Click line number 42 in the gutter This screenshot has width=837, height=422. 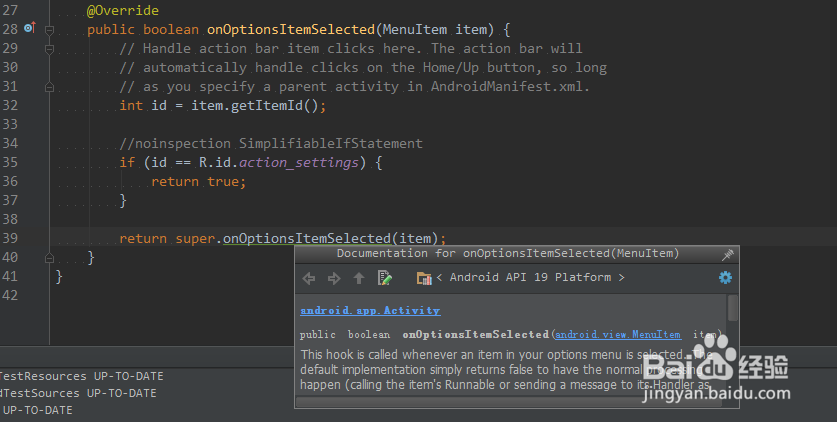pos(10,296)
